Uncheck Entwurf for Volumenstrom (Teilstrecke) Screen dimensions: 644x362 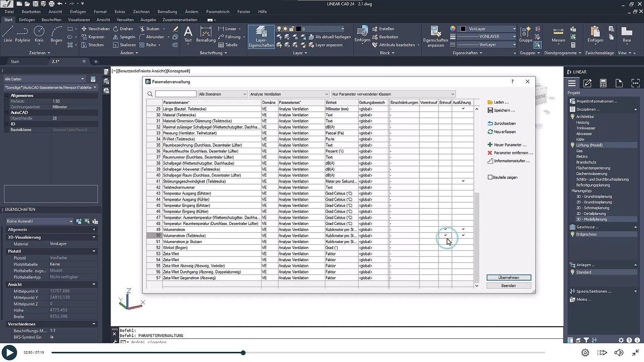(446, 235)
